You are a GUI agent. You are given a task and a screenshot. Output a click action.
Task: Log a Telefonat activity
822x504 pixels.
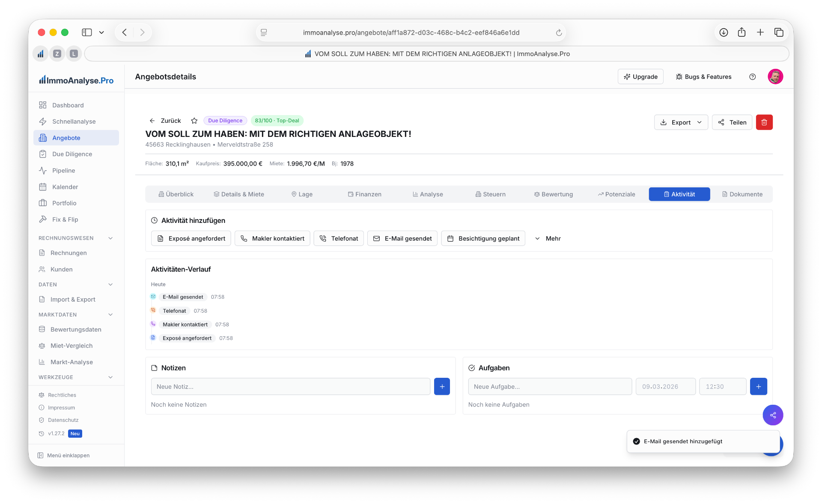pyautogui.click(x=339, y=238)
